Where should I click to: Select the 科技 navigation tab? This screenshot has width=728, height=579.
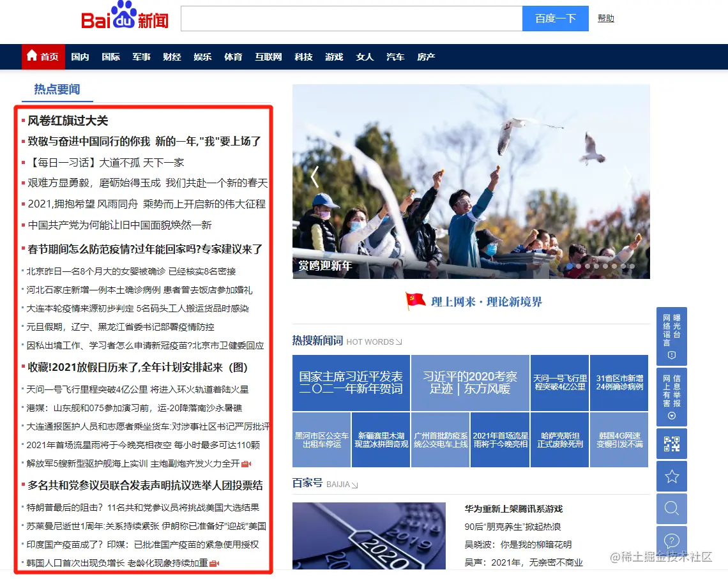tap(303, 57)
